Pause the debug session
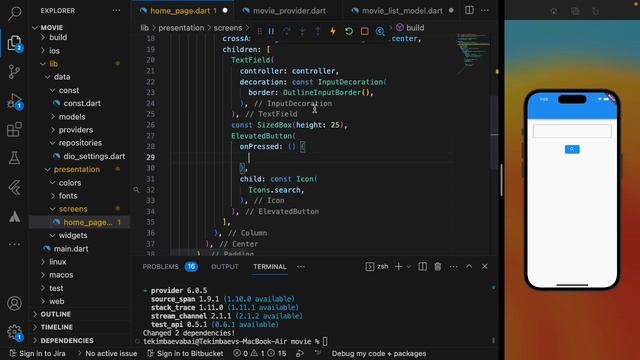Image resolution: width=640 pixels, height=360 pixels. pos(271,31)
